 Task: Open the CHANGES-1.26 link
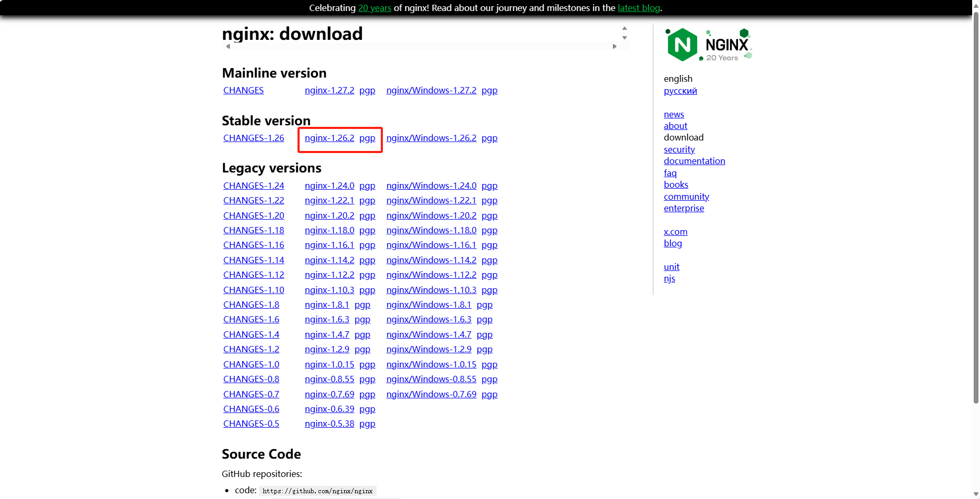[254, 138]
